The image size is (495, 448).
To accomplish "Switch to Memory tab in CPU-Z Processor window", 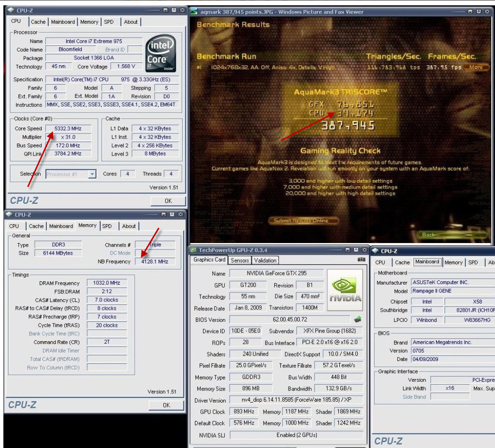I will (89, 22).
